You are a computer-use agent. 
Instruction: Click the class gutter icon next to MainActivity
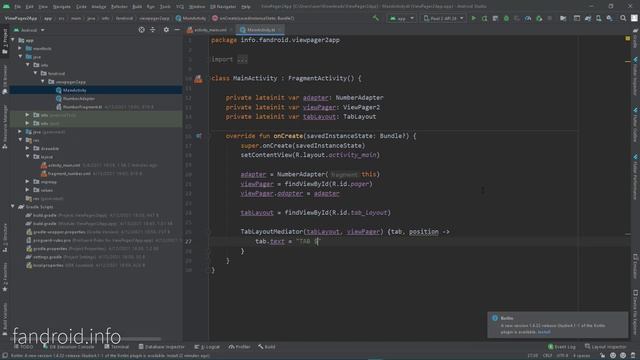pos(198,78)
